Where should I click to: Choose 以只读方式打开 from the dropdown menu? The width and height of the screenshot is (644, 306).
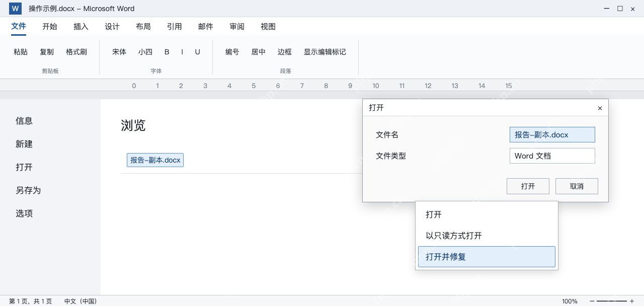(487, 236)
